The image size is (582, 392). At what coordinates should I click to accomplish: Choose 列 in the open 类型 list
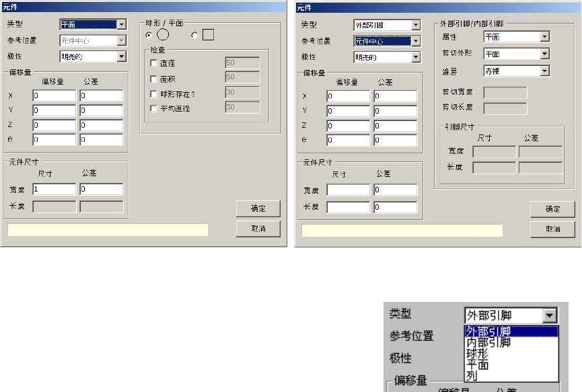pos(511,376)
